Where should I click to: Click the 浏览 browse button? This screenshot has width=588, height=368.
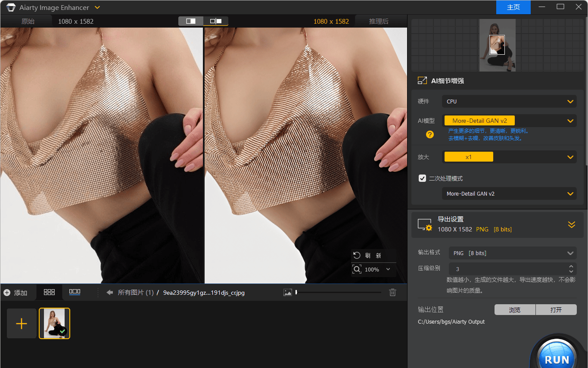[515, 310]
